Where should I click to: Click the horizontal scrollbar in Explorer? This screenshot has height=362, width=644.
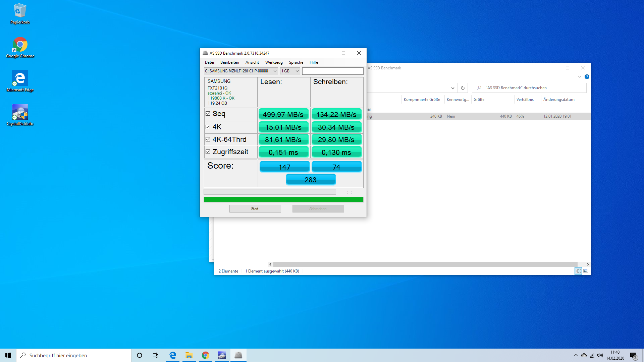tap(425, 264)
